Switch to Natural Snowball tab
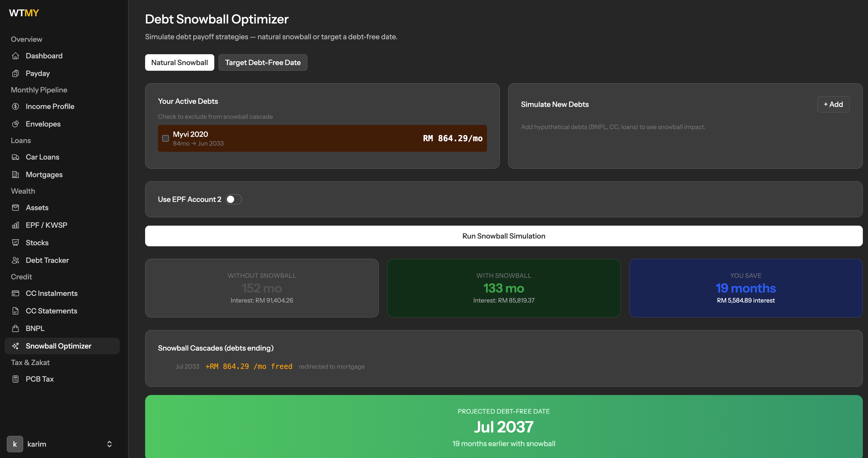This screenshot has height=458, width=868. point(180,62)
